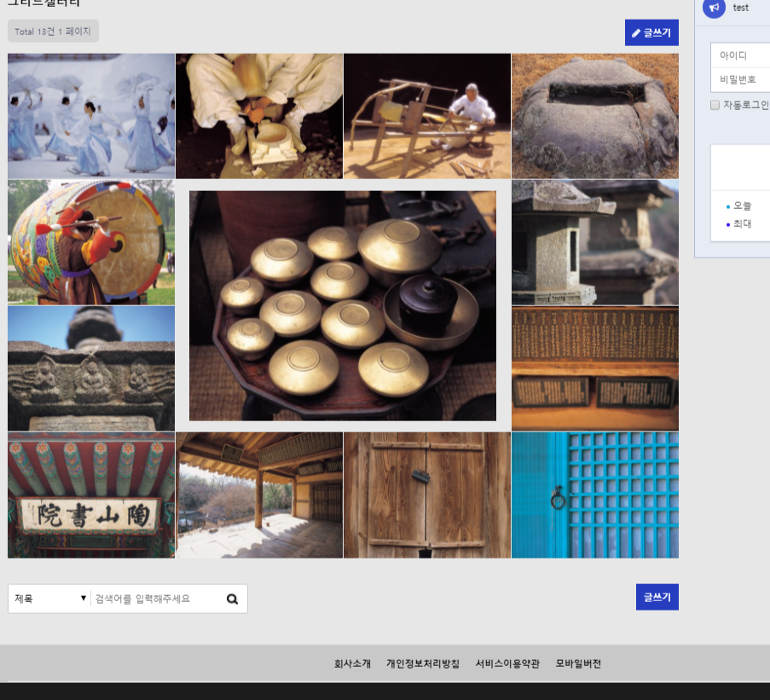Viewport: 770px width, 700px height.
Task: Click into the 비밀번호 password field
Action: 740,79
